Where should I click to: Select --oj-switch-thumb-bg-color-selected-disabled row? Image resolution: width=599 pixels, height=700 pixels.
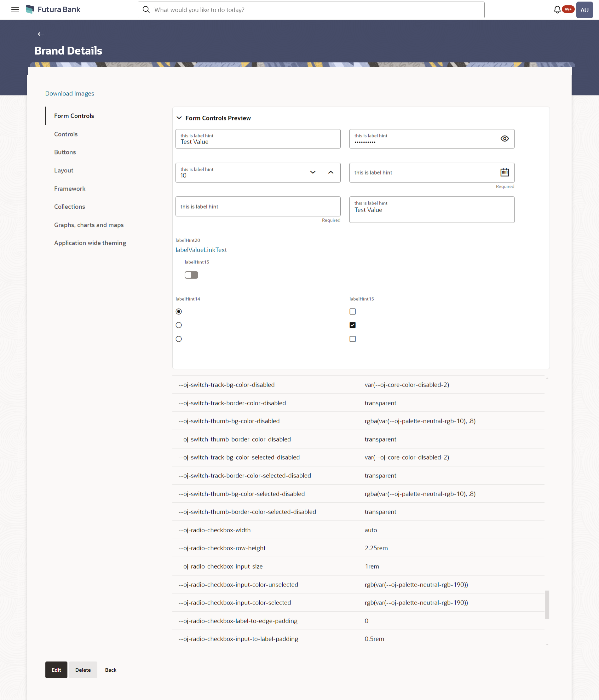coord(358,494)
